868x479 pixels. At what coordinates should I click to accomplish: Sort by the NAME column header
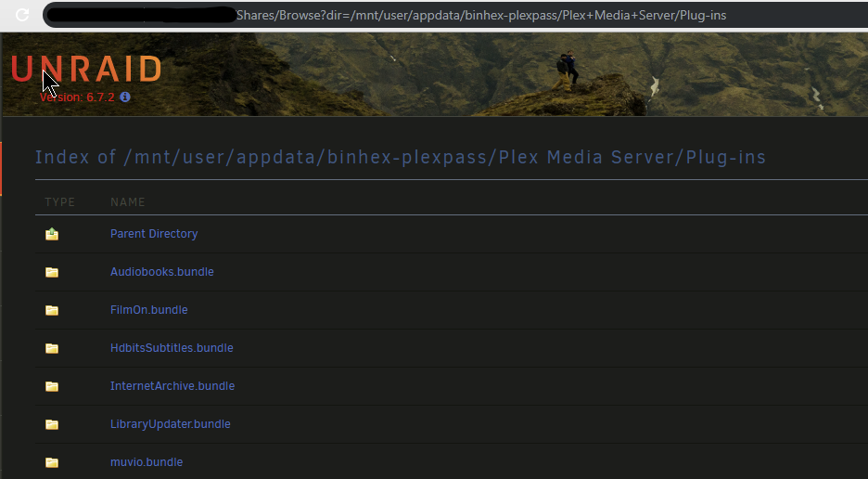[x=127, y=202]
